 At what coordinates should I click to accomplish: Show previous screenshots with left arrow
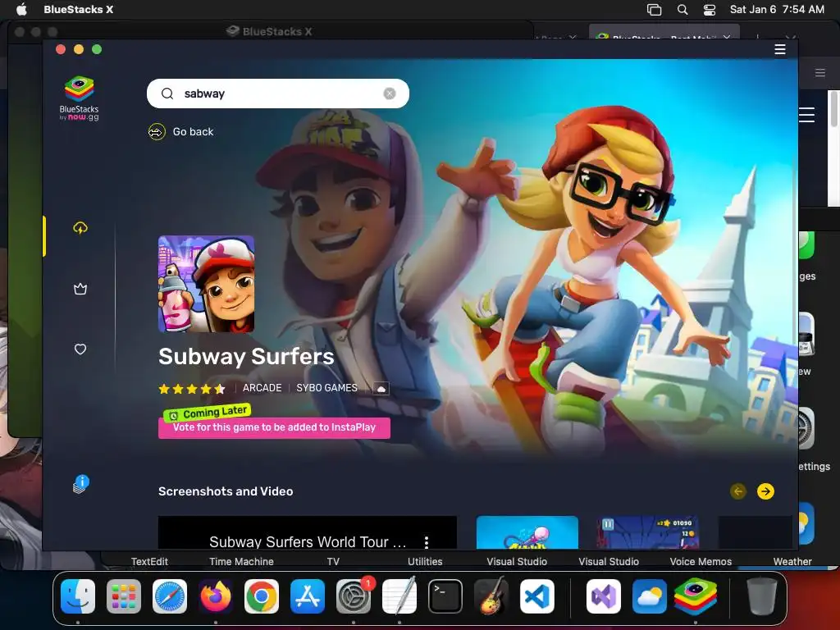pyautogui.click(x=738, y=491)
